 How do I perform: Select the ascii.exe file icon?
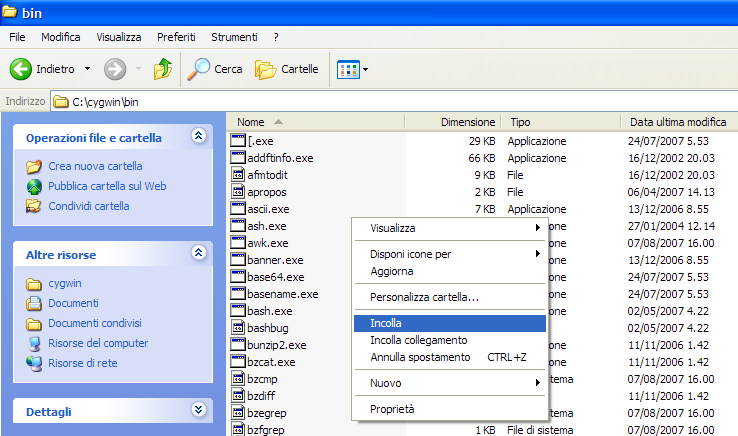pos(238,208)
